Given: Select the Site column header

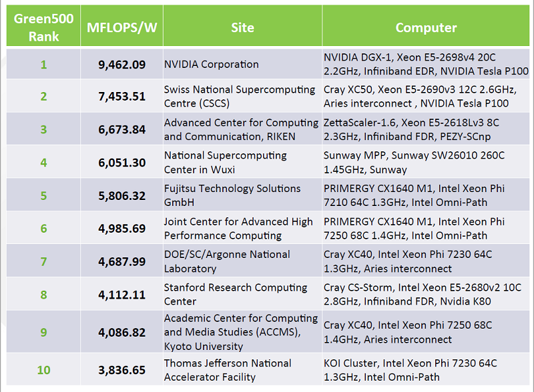Looking at the screenshot, I should [x=242, y=25].
